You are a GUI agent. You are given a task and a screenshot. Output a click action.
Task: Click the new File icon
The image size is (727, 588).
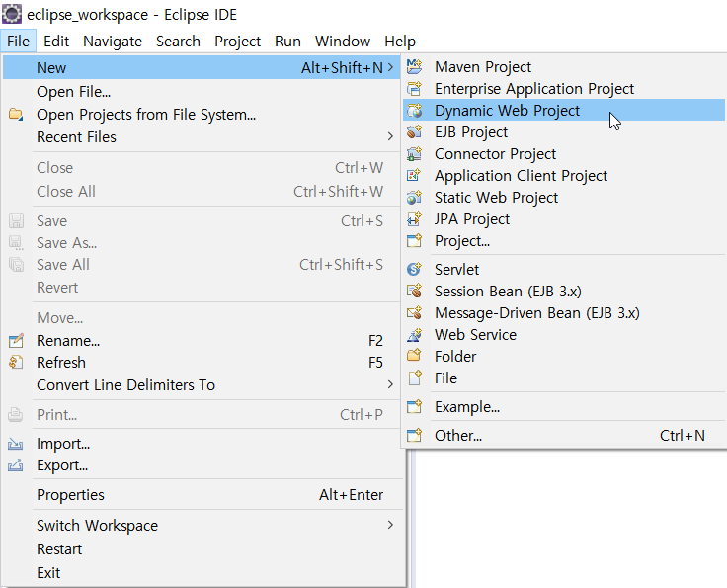(414, 378)
